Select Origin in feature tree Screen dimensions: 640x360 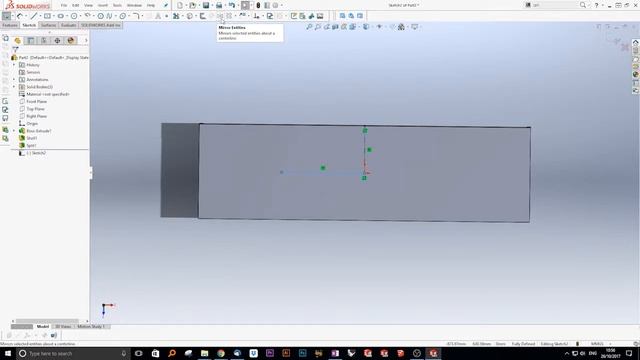tap(32, 124)
